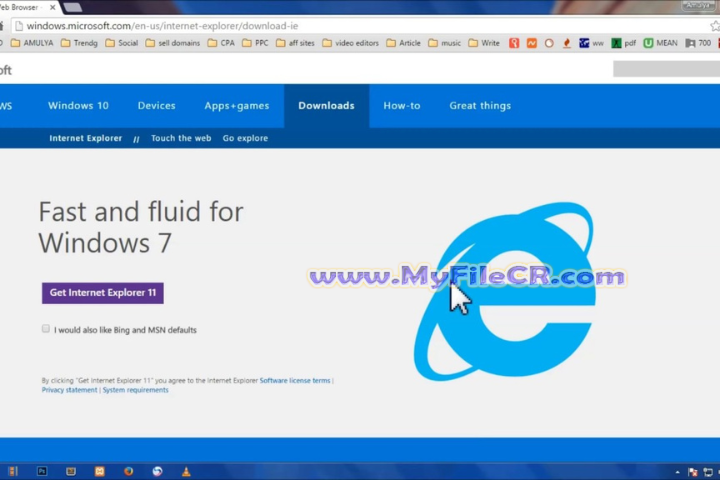Open the PPC bookmarks folder
The height and width of the screenshot is (480, 720).
click(255, 43)
